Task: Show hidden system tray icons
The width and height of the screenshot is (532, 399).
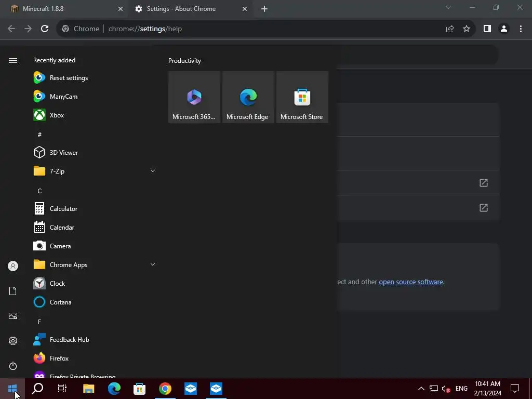Action: [x=421, y=389]
